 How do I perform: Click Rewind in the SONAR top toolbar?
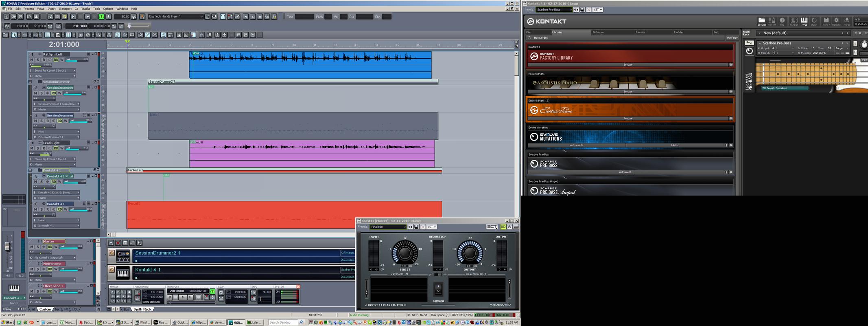pos(73,17)
